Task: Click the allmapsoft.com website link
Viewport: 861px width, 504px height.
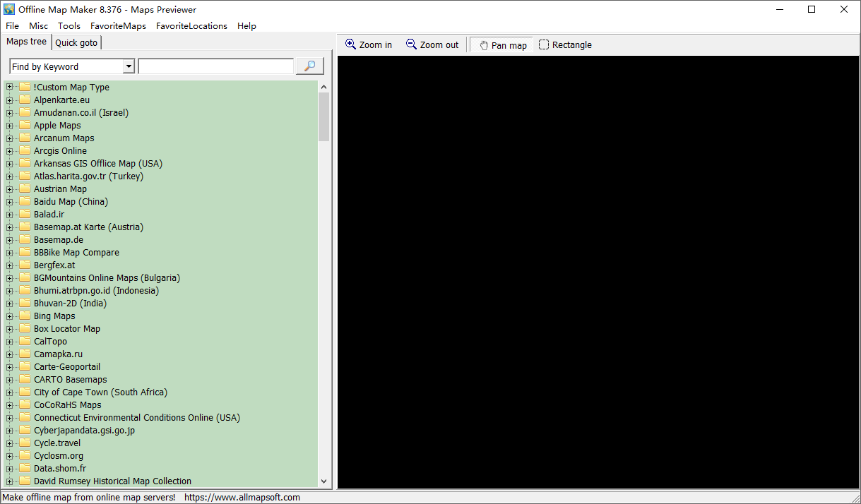Action: pos(242,498)
